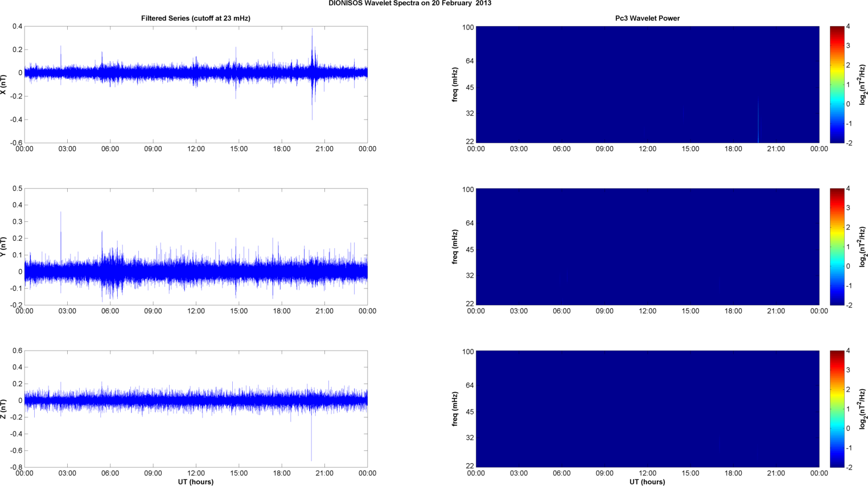Screen dimensions: 868x486
Task: Select the 'Filtered Series (cutoff at 23 mHz)' heading
Action: 196,18
